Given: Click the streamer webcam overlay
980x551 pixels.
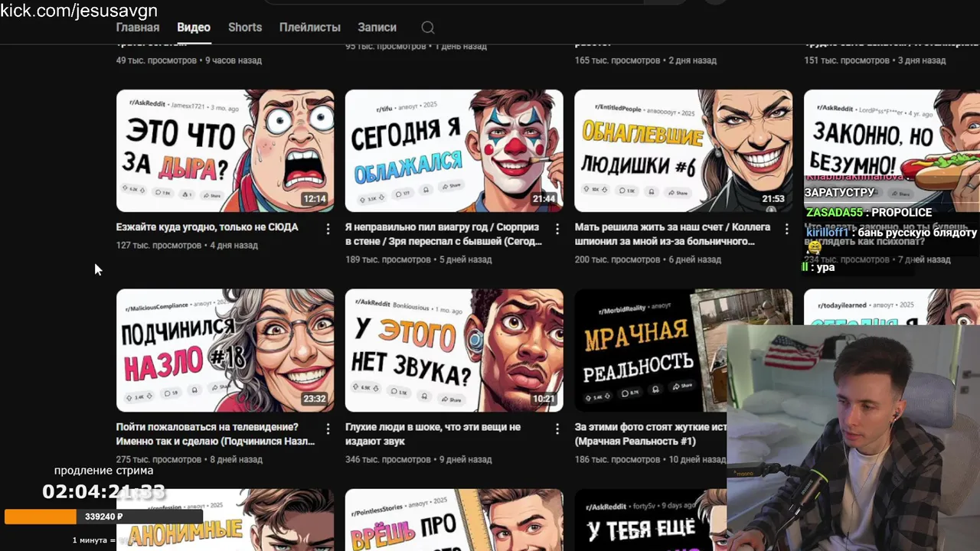Looking at the screenshot, I should point(853,437).
